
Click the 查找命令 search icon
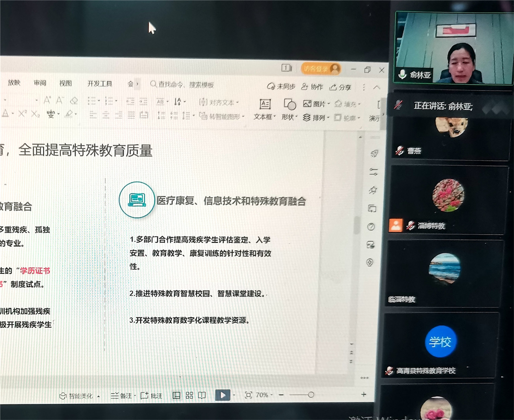coord(153,85)
